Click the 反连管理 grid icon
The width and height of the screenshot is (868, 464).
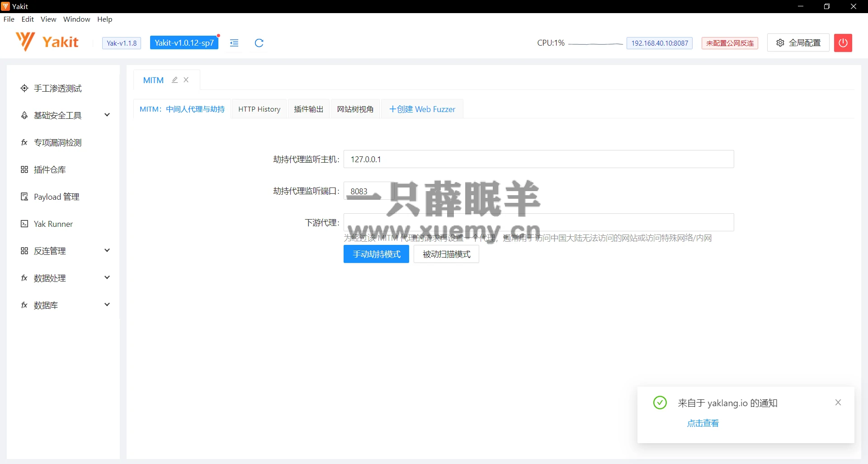[x=24, y=251]
